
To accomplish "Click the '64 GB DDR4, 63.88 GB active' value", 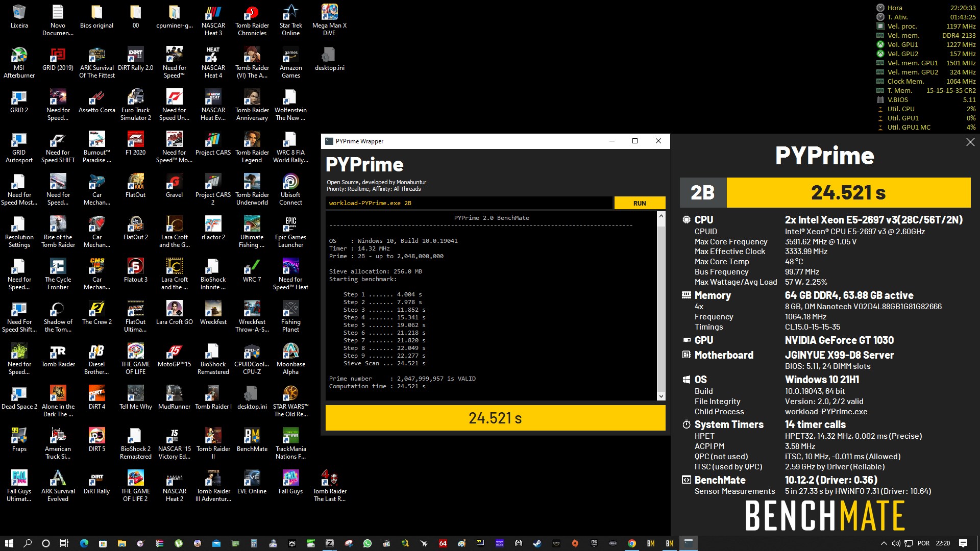I will click(849, 295).
